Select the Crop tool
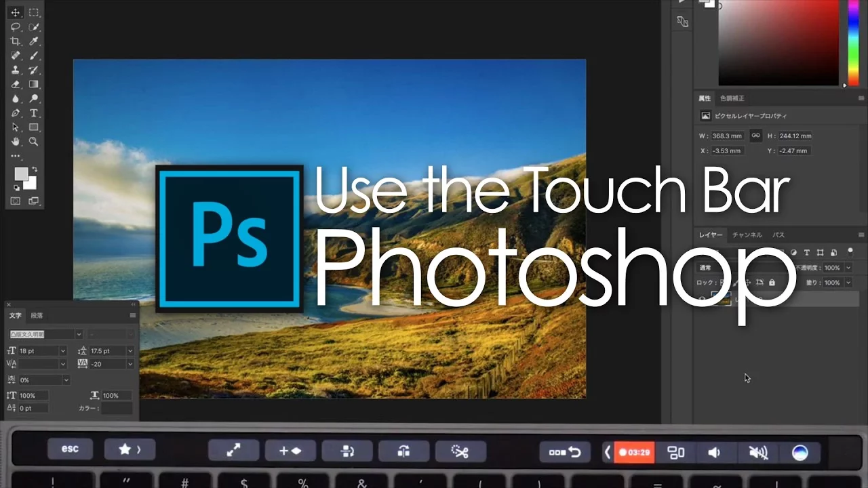The height and width of the screenshot is (488, 868). click(x=16, y=41)
